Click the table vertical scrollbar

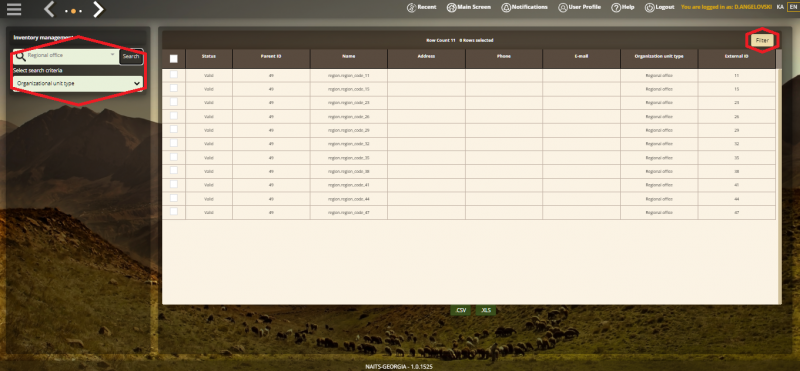pyautogui.click(x=779, y=176)
